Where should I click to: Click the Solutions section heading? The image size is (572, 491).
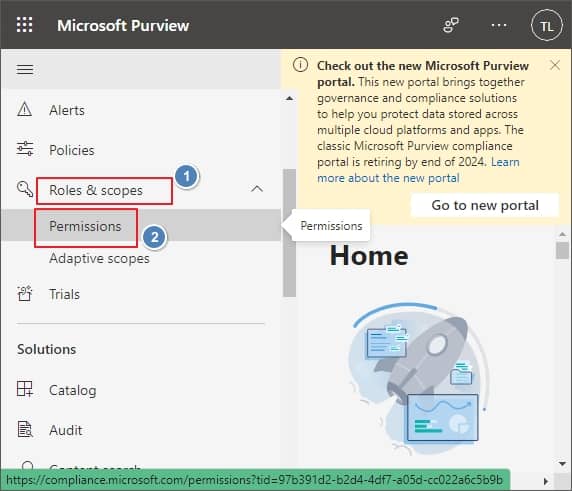coord(47,349)
